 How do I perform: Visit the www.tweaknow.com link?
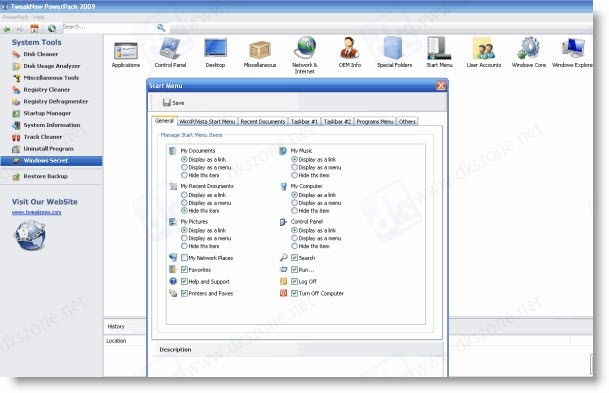click(x=37, y=212)
